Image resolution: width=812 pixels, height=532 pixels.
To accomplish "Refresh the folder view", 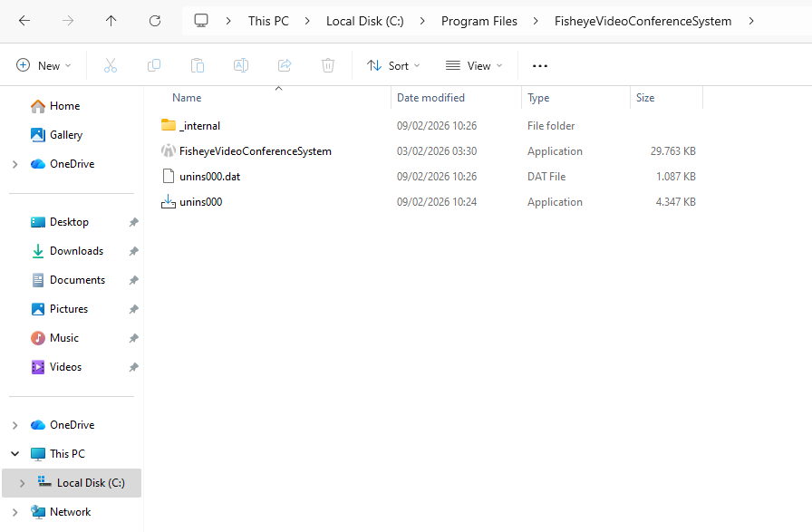I will coord(153,20).
